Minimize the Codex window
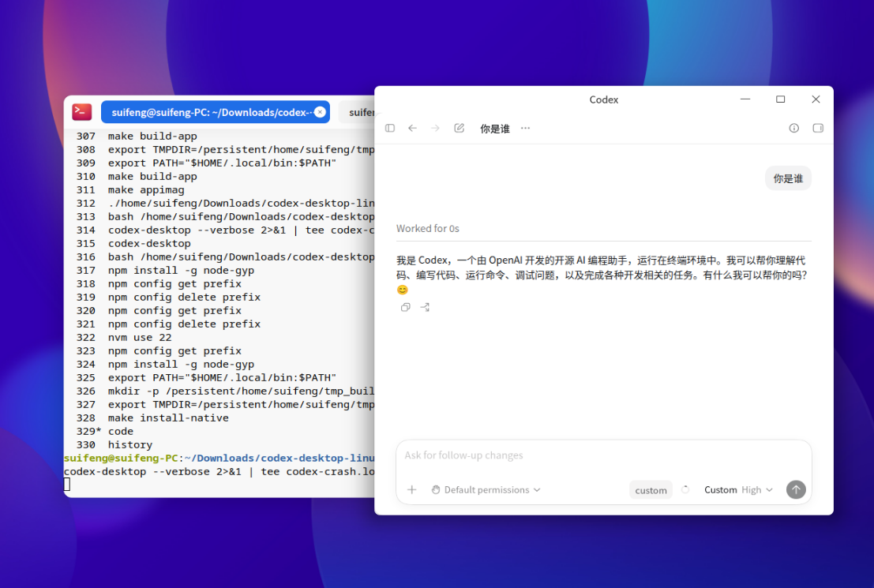874x588 pixels. (745, 99)
